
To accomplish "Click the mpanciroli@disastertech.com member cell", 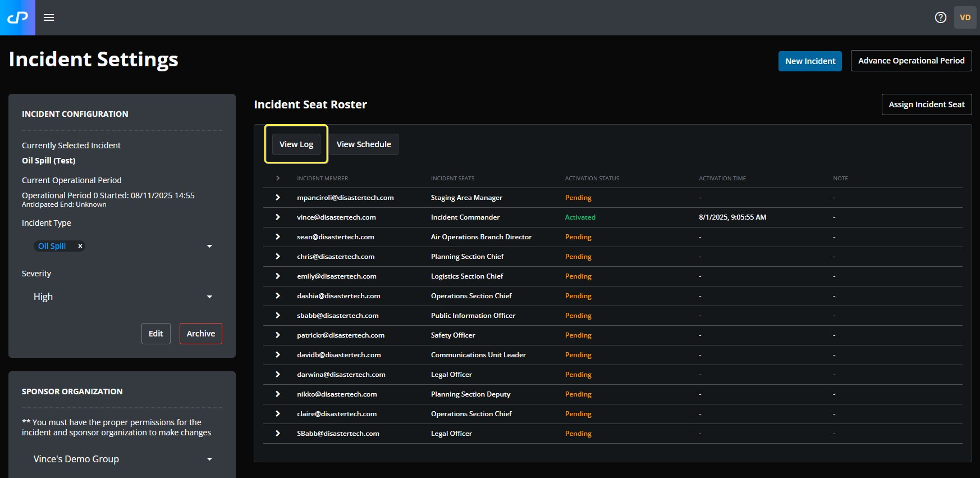I will tap(345, 198).
